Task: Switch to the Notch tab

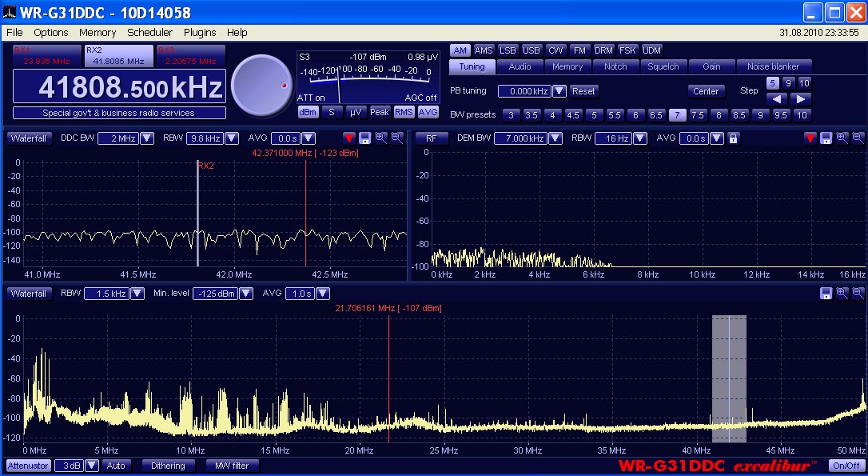Action: 615,66
